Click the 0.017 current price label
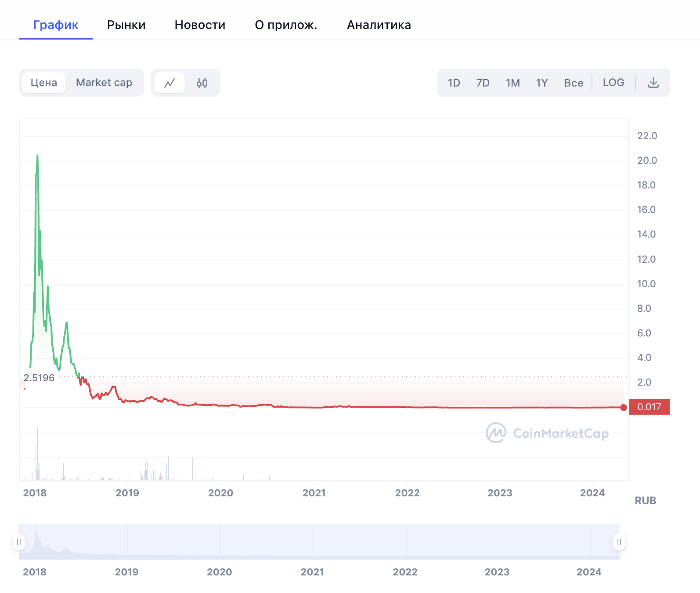The height and width of the screenshot is (593, 700). coord(649,407)
